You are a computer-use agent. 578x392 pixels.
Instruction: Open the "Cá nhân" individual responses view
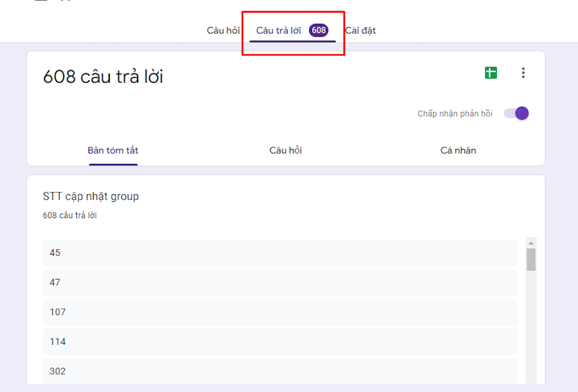point(458,150)
